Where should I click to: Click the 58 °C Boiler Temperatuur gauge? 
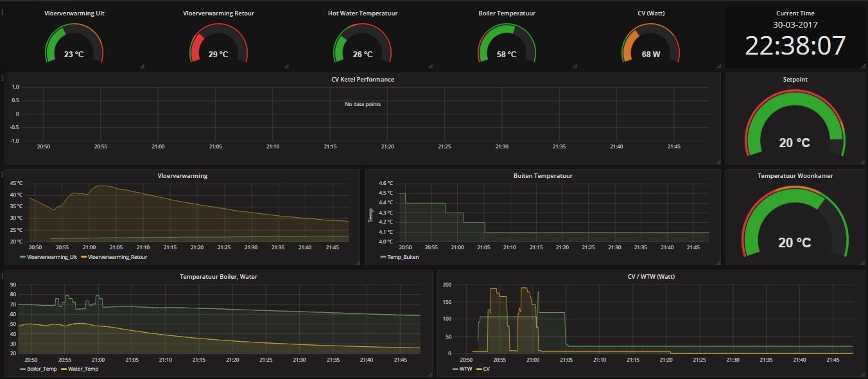[507, 44]
